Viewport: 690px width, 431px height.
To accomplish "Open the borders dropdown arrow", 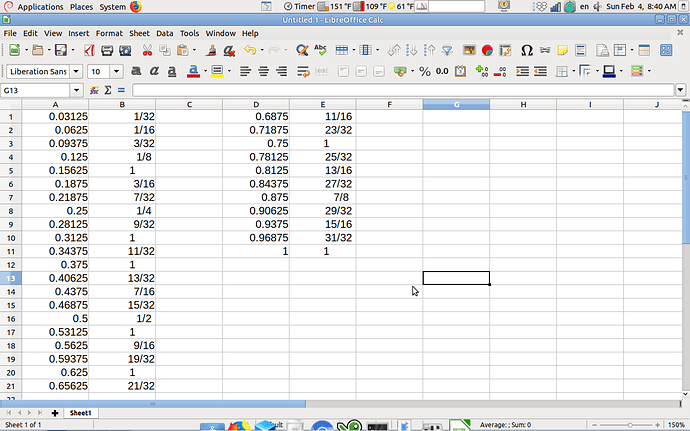I will pos(573,71).
